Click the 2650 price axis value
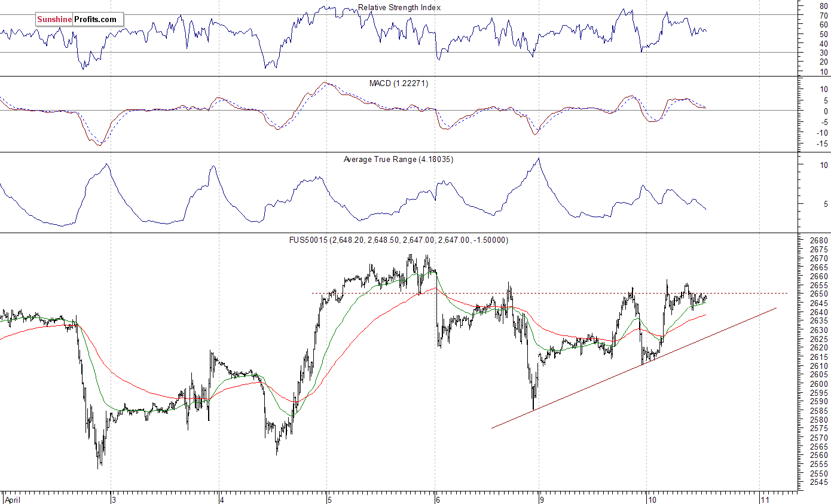 click(x=820, y=294)
